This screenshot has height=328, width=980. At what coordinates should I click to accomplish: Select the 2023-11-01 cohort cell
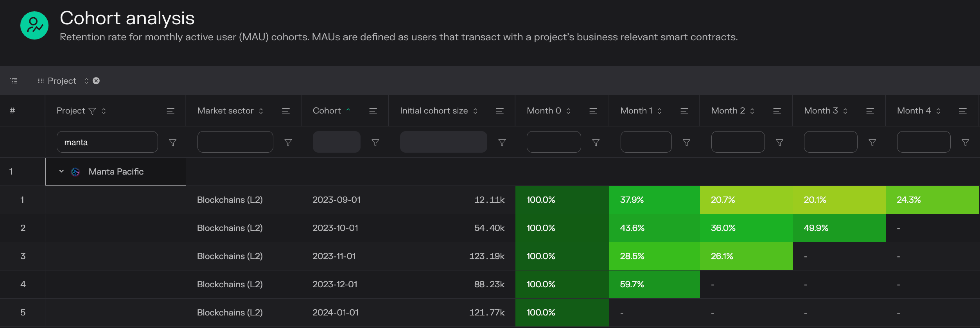point(345,256)
